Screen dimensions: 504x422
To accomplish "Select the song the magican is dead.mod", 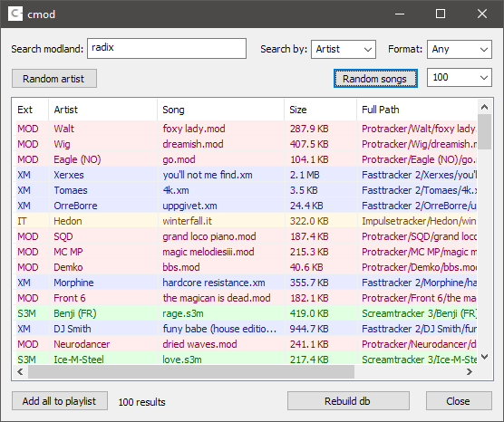I will 217,298.
